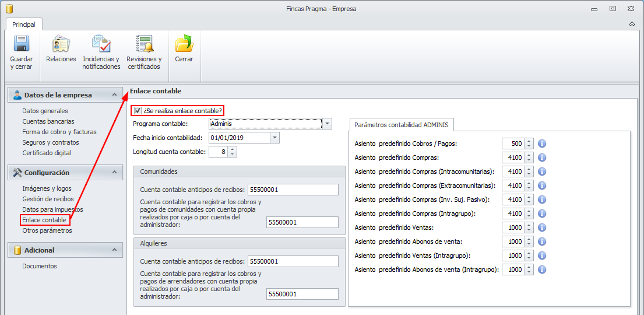This screenshot has height=315, width=644.
Task: Open Revisiones y certificados
Action: (x=144, y=44)
